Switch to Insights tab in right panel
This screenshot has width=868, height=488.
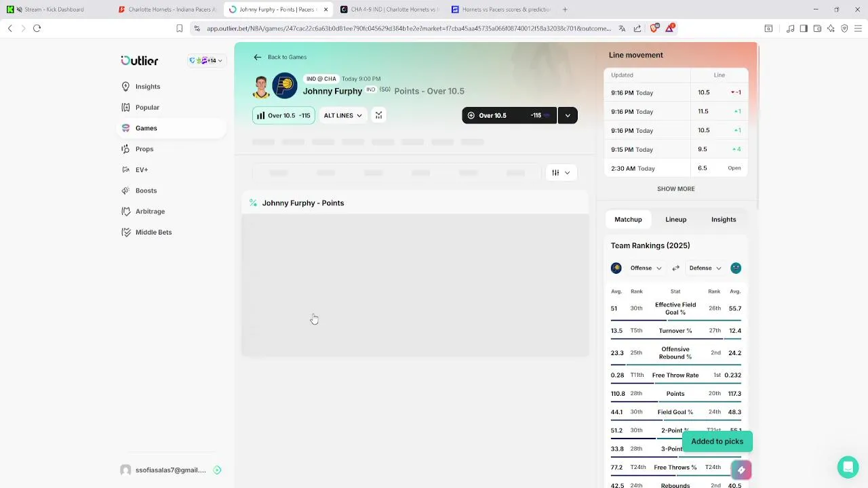point(724,220)
